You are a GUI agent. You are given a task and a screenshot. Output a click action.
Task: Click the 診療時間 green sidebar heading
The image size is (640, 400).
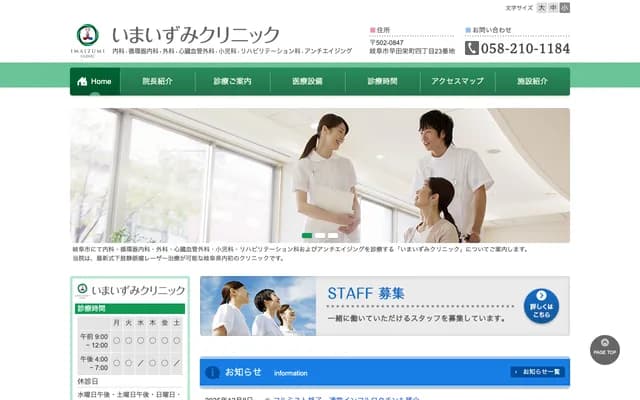(x=130, y=309)
